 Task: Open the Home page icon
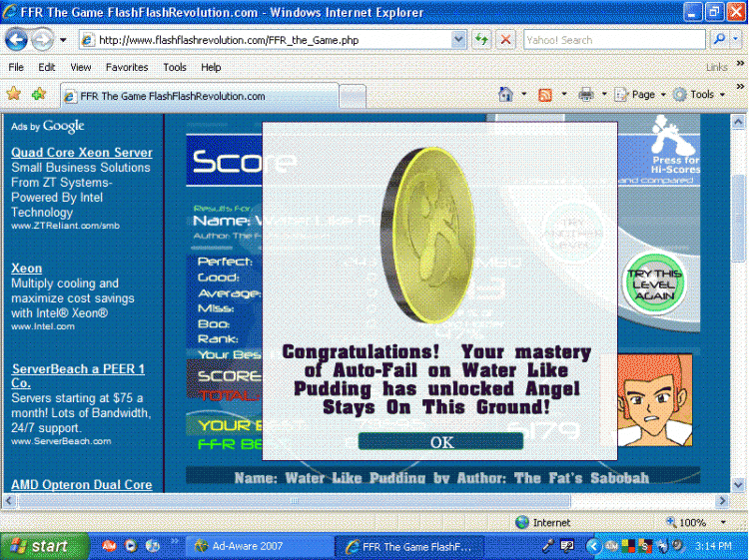pyautogui.click(x=505, y=95)
